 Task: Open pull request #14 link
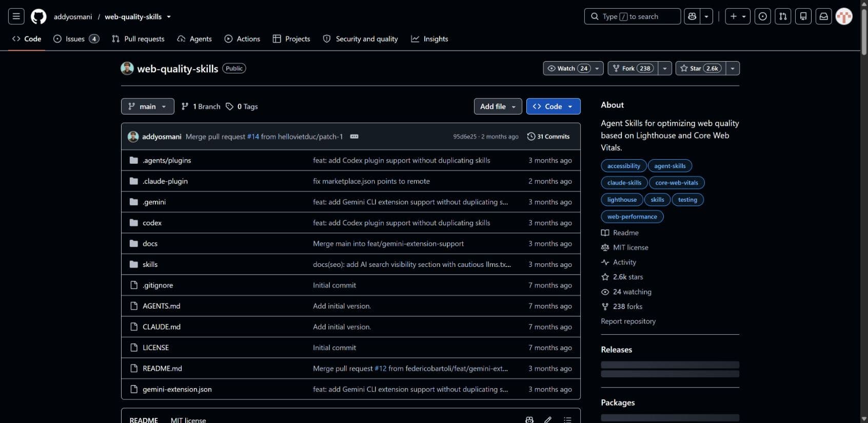point(253,137)
